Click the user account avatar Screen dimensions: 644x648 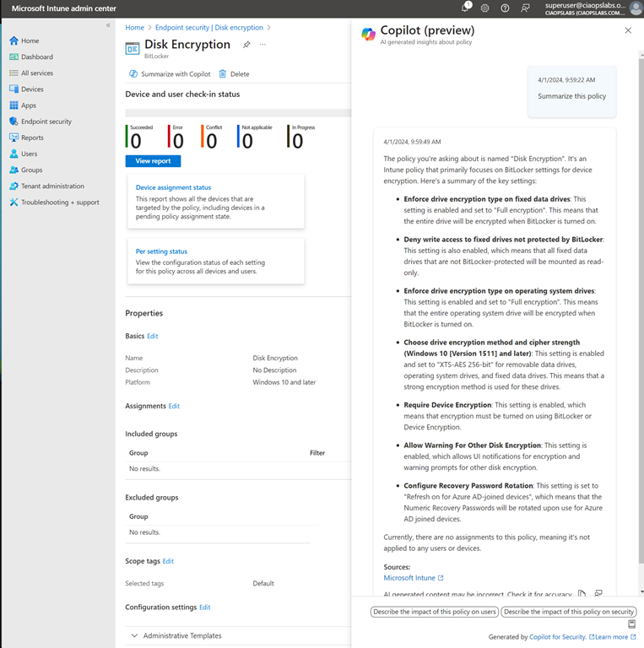(634, 8)
